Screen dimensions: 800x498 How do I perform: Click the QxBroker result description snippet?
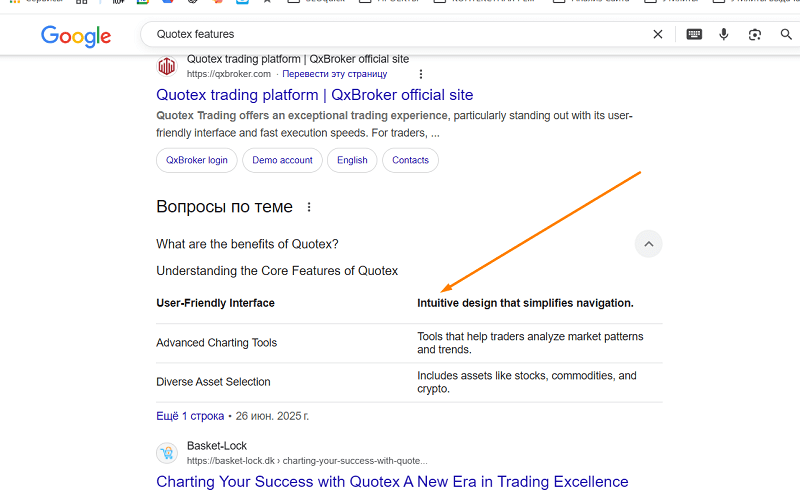point(394,124)
